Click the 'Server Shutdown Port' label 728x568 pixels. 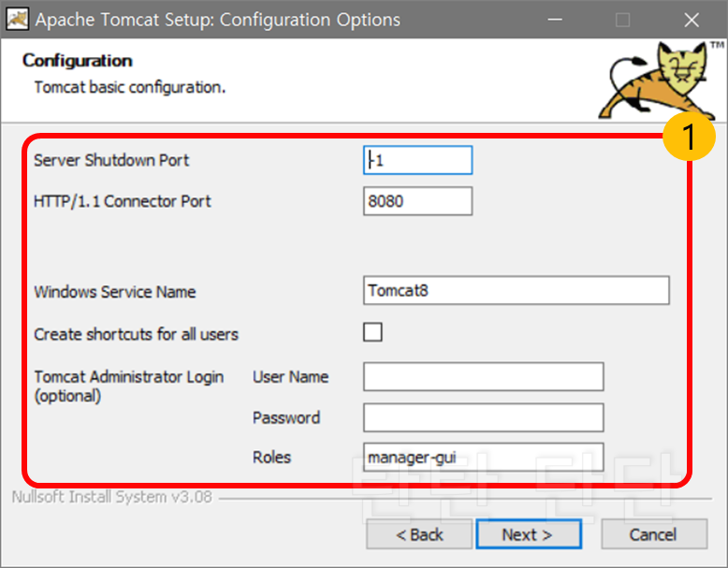(x=111, y=160)
